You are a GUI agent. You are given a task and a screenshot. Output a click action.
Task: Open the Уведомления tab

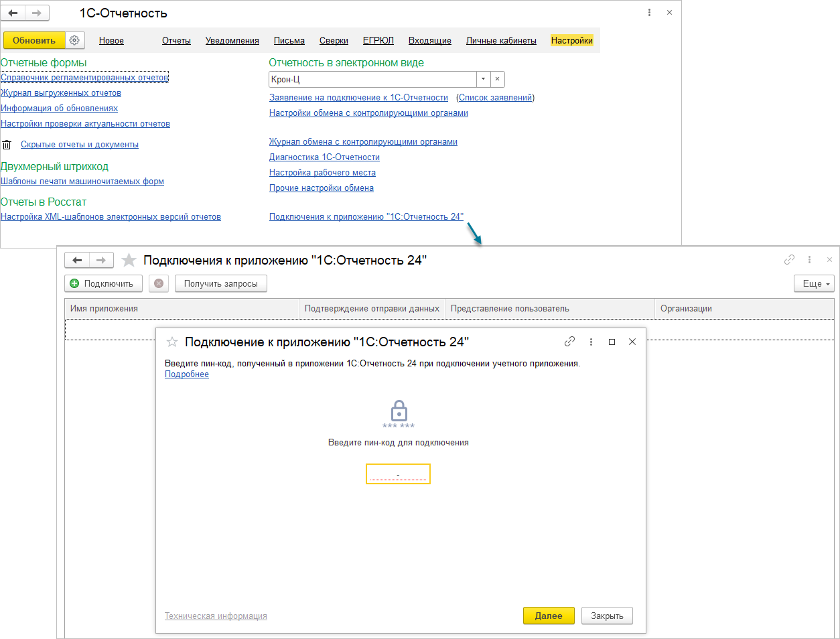(232, 41)
